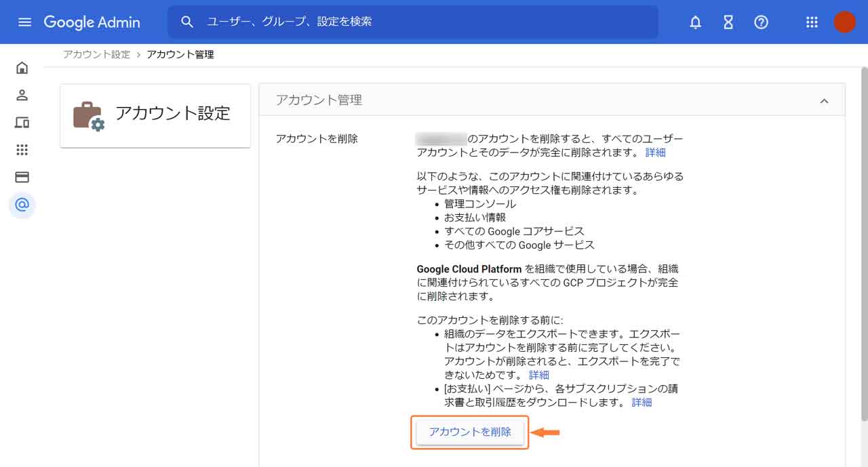
Task: Open 詳細 link about account deletion data
Action: [656, 153]
